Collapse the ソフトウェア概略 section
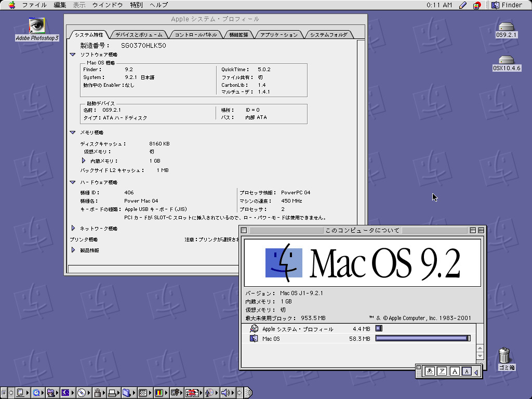The height and width of the screenshot is (399, 532). [x=73, y=55]
